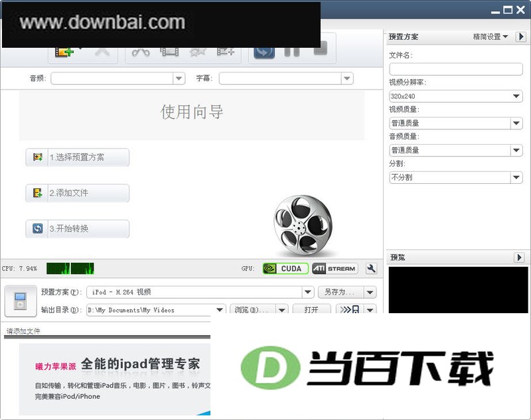Expand the 预览 panel arrow

click(x=519, y=257)
